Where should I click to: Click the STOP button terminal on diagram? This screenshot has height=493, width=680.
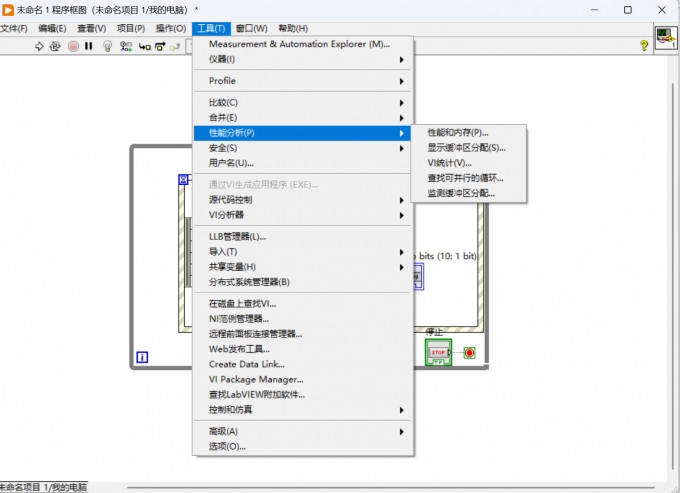[438, 352]
